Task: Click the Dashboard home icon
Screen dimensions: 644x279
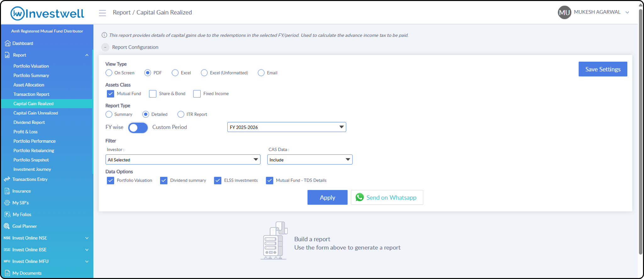Action: [x=8, y=43]
